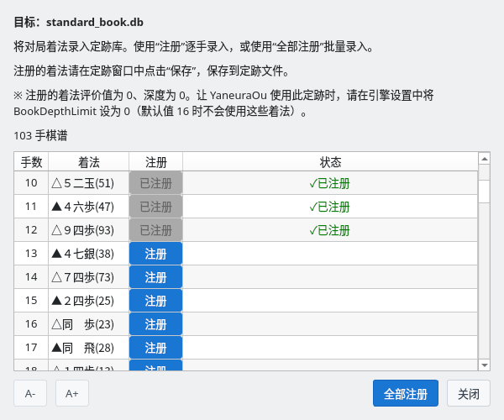Click the scrollbar down arrow

coord(484,365)
